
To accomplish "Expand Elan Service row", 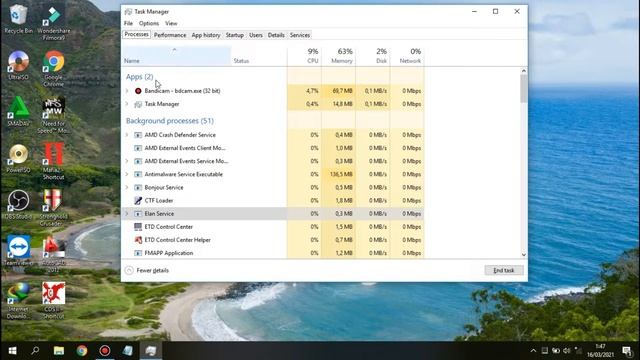I will [x=127, y=213].
